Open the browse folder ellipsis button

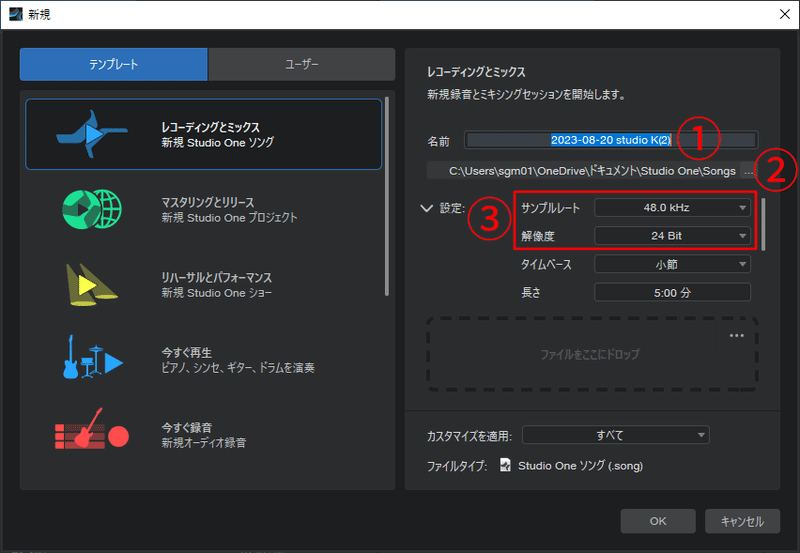(748, 171)
